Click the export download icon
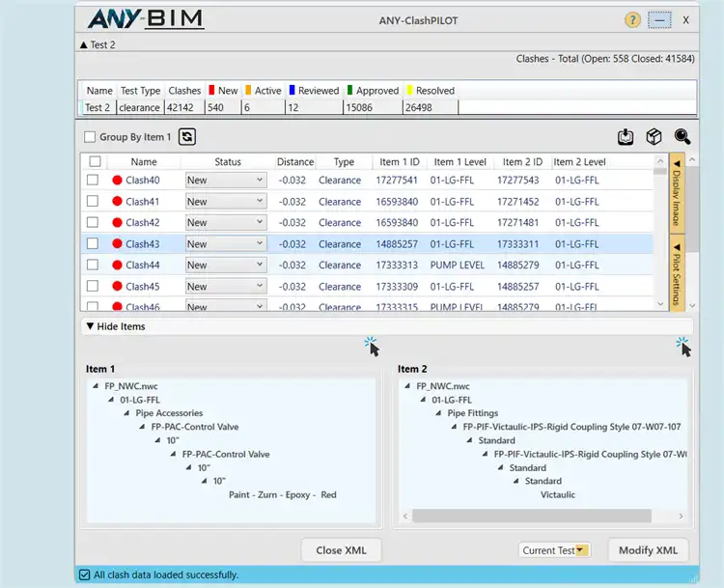Image resolution: width=724 pixels, height=588 pixels. point(626,137)
